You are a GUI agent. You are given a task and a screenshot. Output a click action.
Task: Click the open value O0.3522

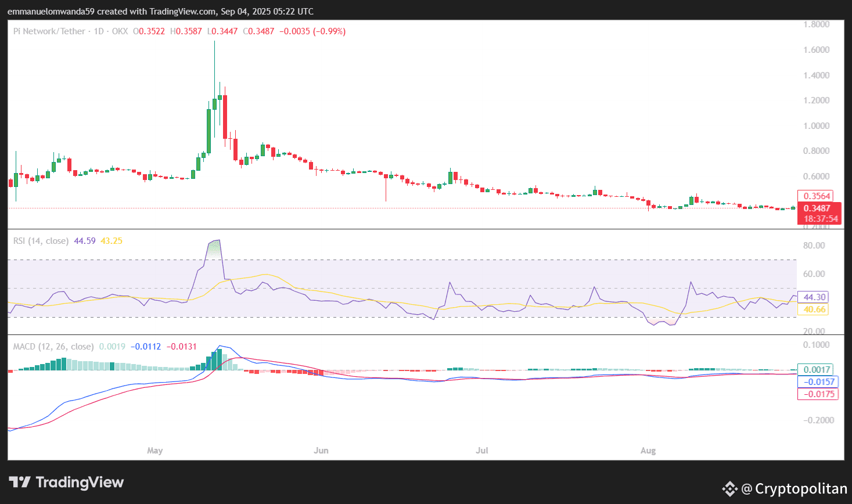click(x=149, y=31)
